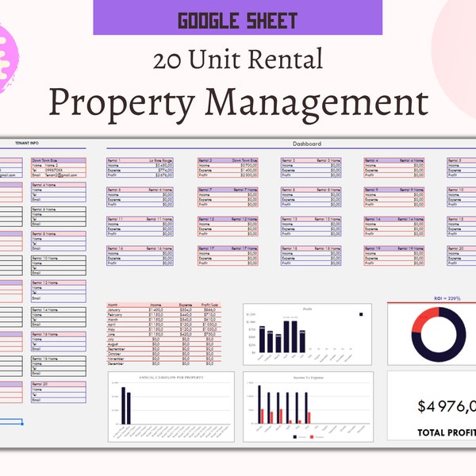Click the Profit/Loss column header

point(209,305)
